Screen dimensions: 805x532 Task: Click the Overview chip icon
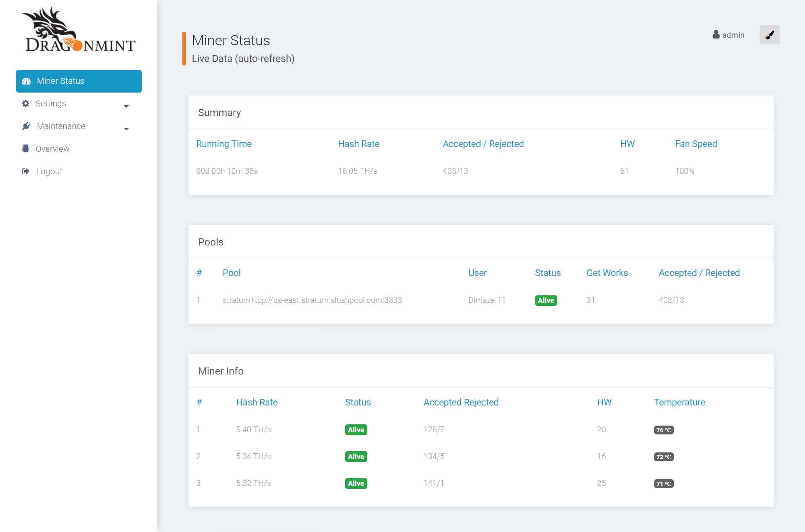tap(26, 149)
